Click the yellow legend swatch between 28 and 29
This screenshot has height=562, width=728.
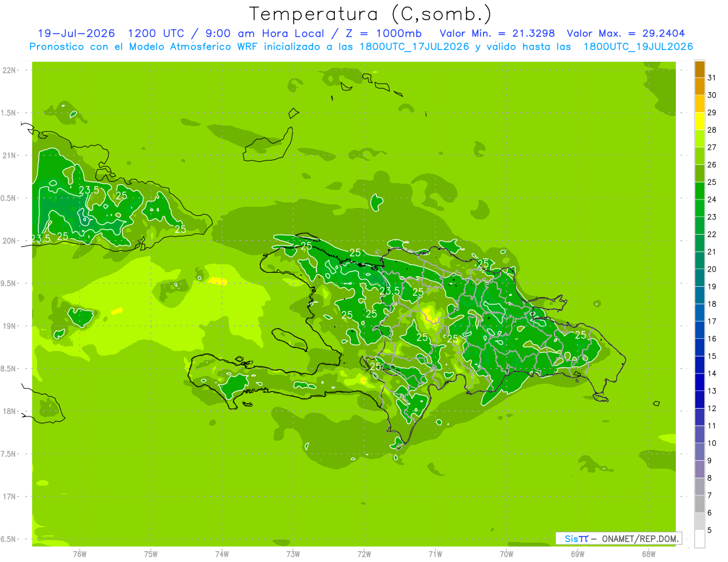(699, 121)
